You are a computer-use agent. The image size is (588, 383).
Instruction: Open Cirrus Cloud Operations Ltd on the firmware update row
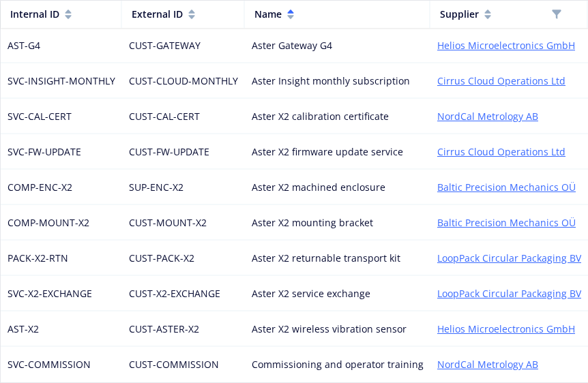tap(501, 152)
